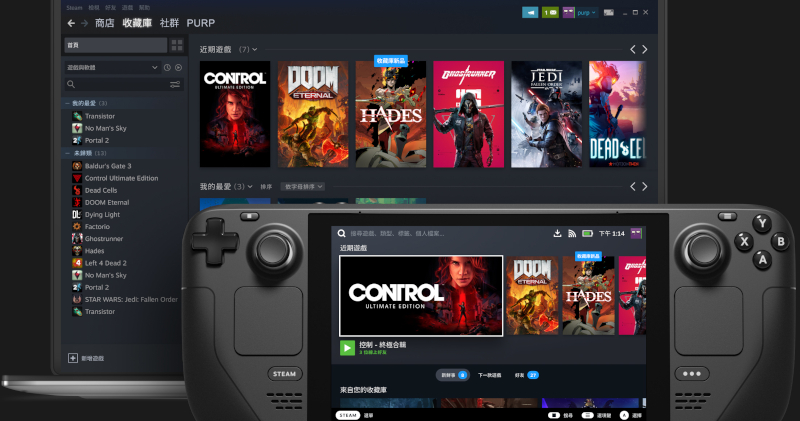Select Dead Cells in the sidebar list
Viewport: 800px width, 421px height.
pos(101,190)
